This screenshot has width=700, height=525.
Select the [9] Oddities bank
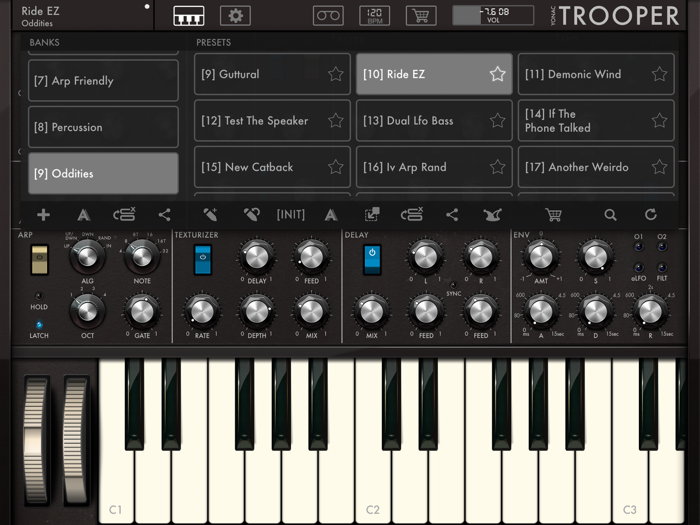pos(103,173)
